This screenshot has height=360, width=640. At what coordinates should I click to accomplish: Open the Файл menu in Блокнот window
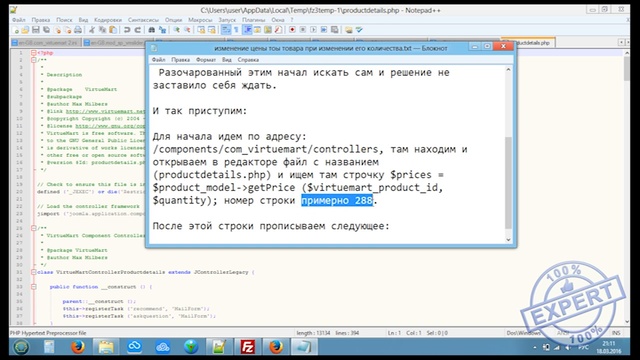158,60
